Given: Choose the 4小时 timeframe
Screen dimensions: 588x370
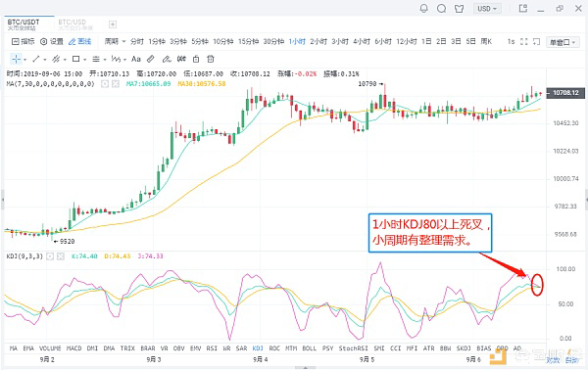Looking at the screenshot, I should 362,41.
